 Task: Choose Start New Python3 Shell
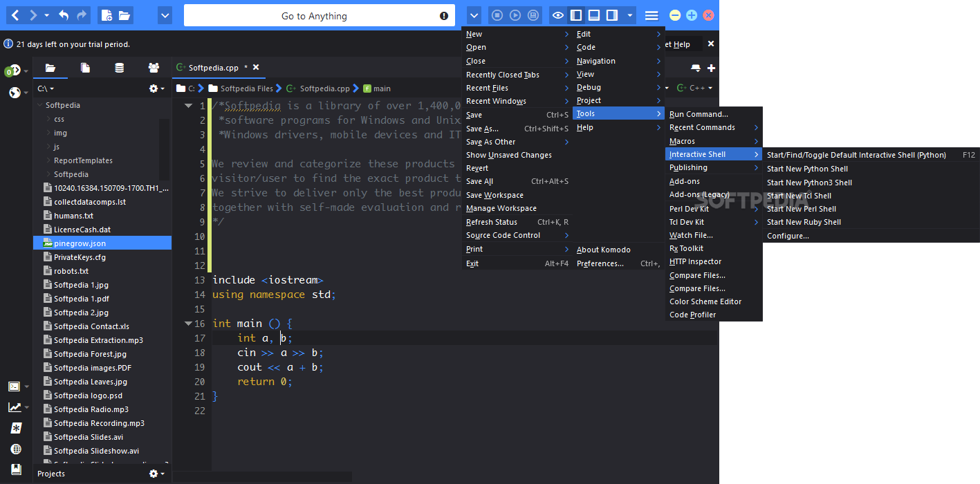click(x=871, y=183)
